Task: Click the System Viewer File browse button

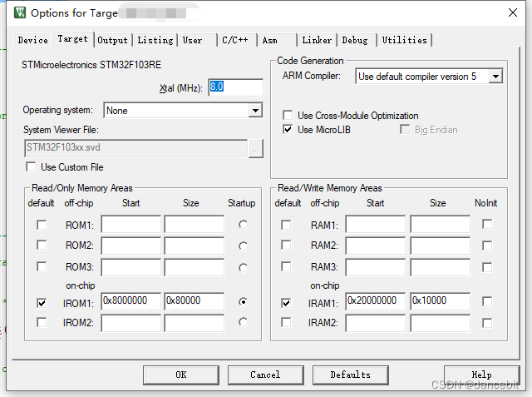Action: point(256,149)
